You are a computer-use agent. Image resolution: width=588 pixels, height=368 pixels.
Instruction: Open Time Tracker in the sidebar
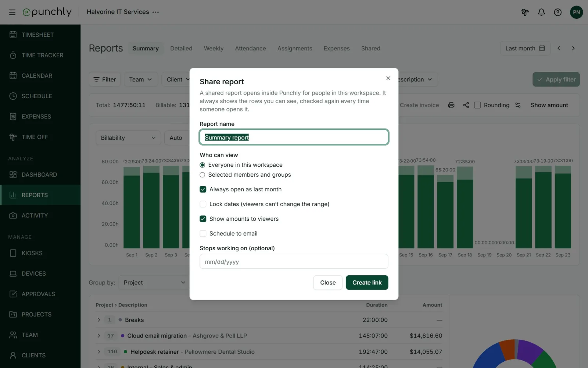pyautogui.click(x=40, y=55)
